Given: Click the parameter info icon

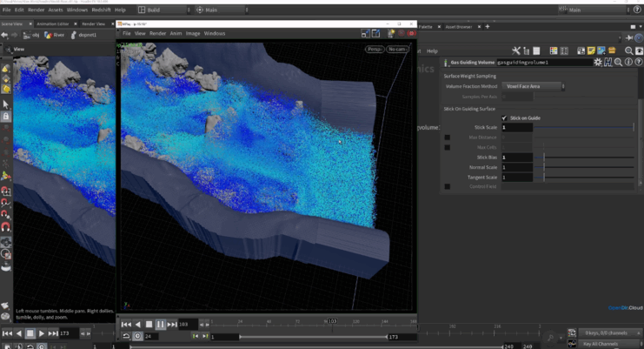Looking at the screenshot, I should (628, 63).
